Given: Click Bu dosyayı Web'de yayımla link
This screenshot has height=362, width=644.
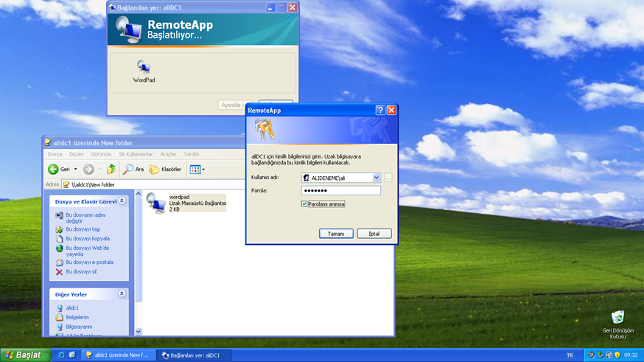Looking at the screenshot, I should [87, 251].
